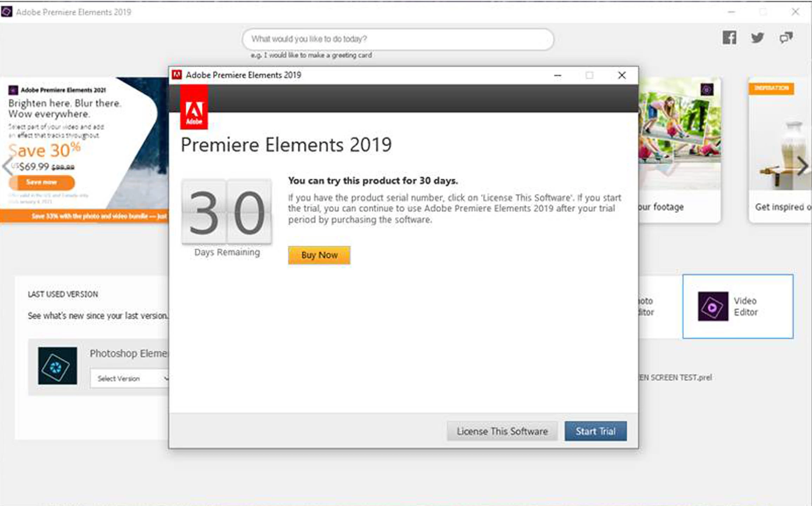Click the Photoshop Elements editor icon
This screenshot has width=812, height=506.
click(58, 366)
